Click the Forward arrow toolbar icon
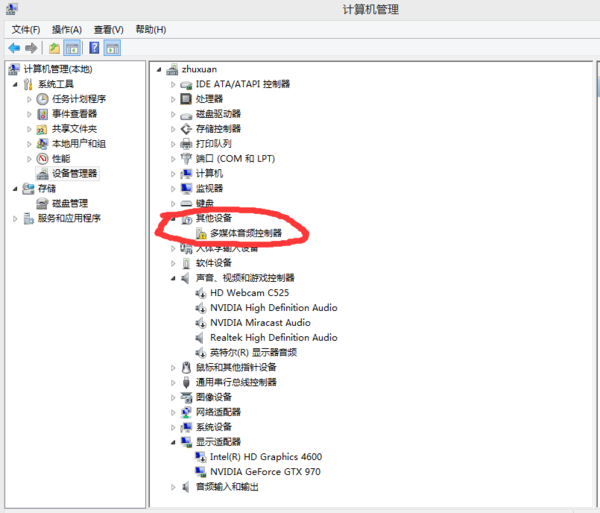Viewport: 600px width, 513px height. [32, 48]
